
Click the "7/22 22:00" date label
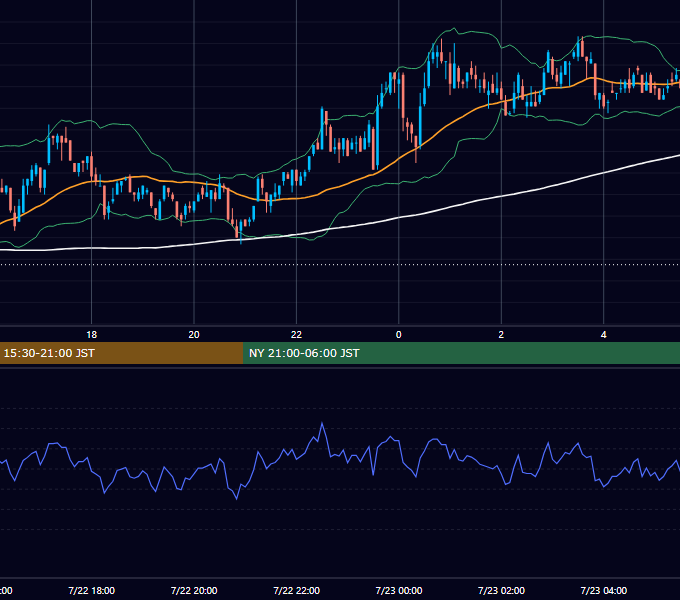[296, 590]
